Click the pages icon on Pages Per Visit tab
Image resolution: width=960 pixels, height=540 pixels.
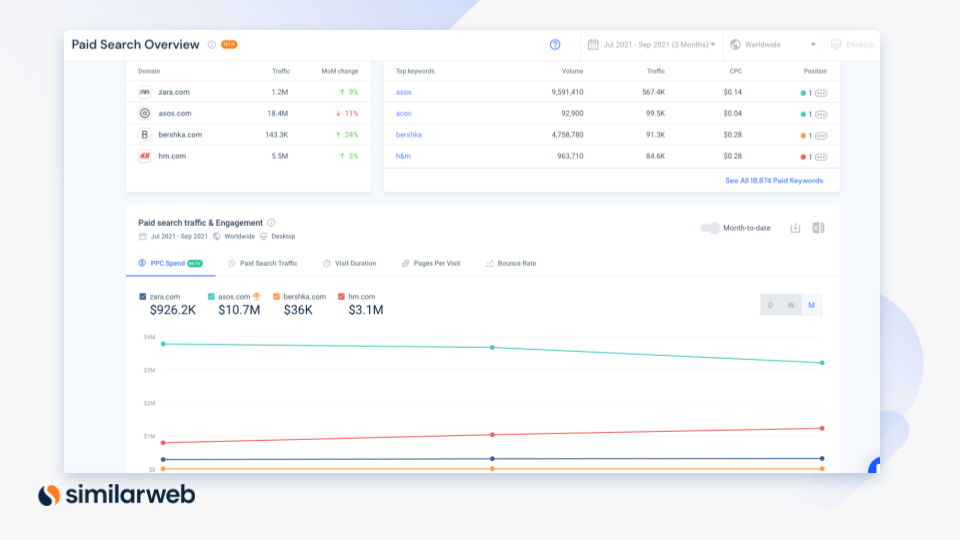[405, 264]
